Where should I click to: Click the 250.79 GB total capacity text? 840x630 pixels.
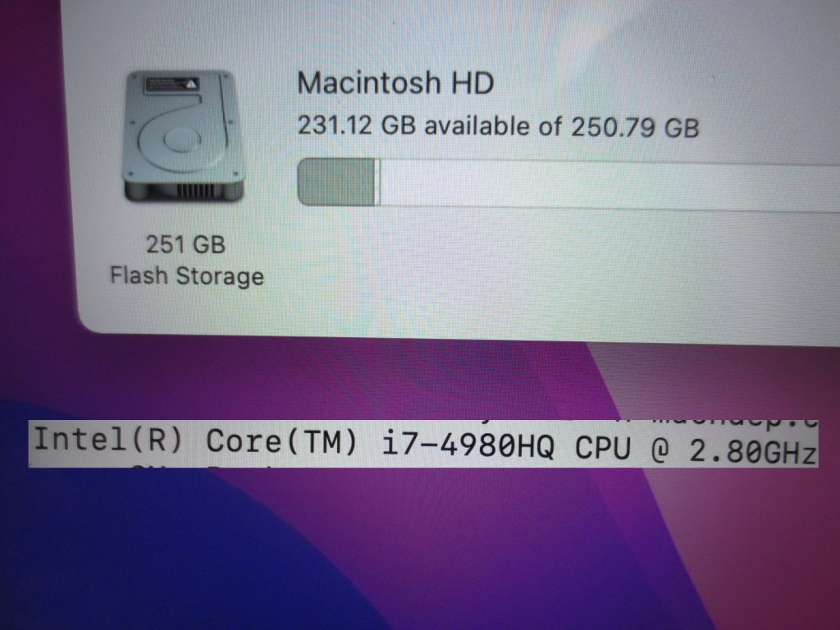click(635, 127)
